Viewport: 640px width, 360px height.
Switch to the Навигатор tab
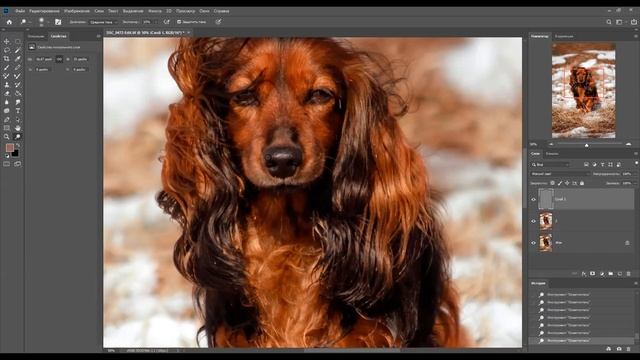(x=540, y=36)
